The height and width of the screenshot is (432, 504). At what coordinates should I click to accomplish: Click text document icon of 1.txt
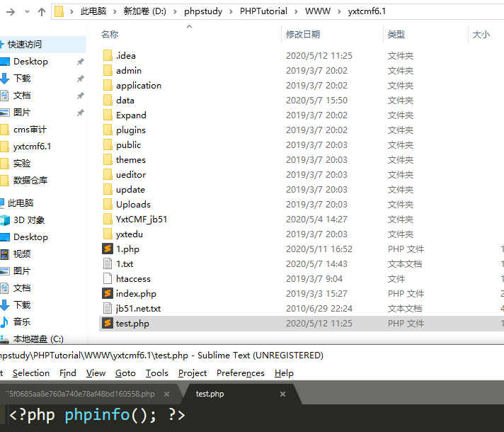coord(108,263)
